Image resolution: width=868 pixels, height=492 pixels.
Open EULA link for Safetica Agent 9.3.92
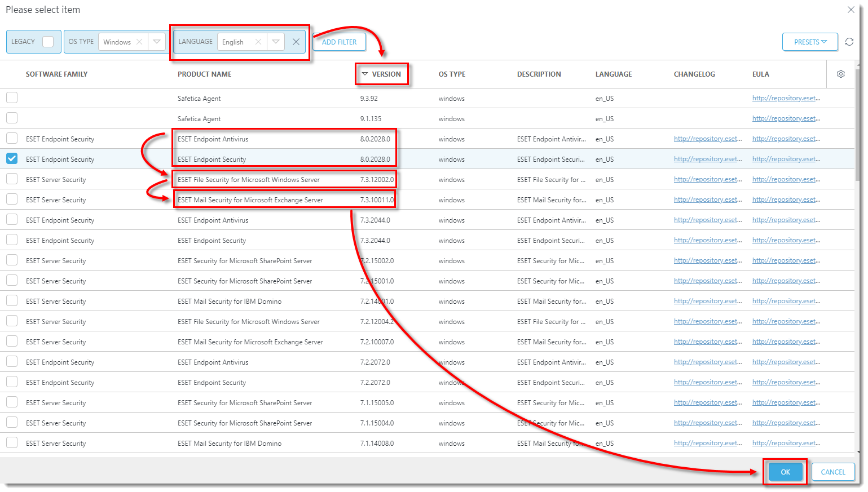pyautogui.click(x=786, y=98)
